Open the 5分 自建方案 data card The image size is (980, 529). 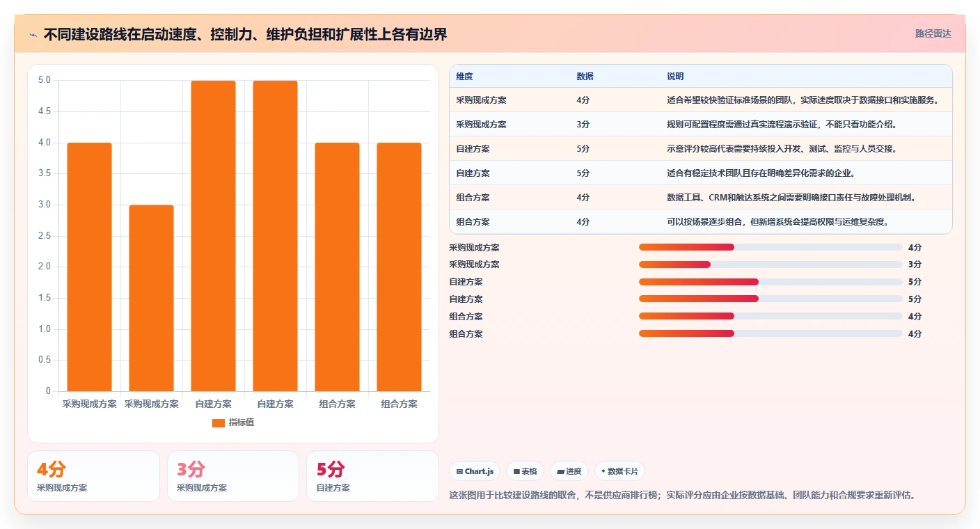(372, 476)
